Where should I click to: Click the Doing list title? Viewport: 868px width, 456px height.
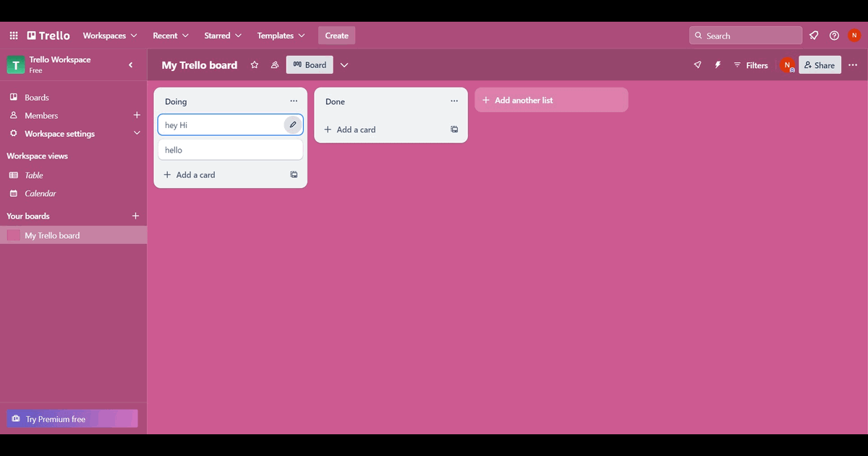tap(176, 102)
